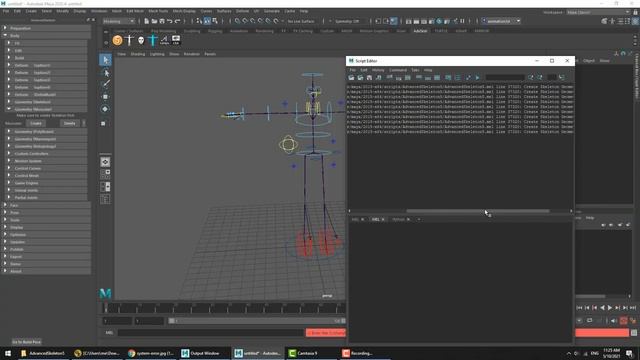
Task: Click Search Down icon in Script Editor
Action: pyautogui.click(x=530, y=78)
